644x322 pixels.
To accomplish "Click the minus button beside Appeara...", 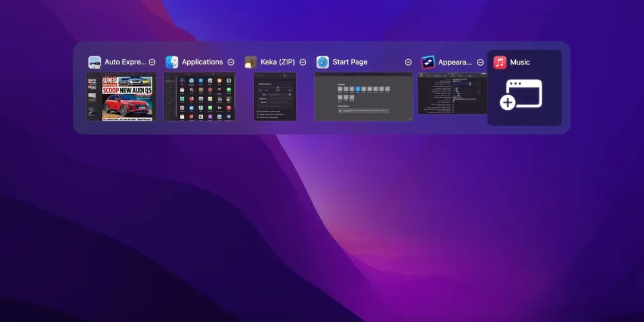I will pos(480,63).
